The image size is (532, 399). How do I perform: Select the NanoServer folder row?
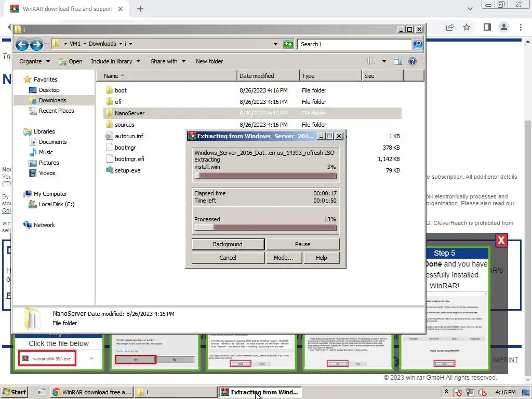pos(252,113)
